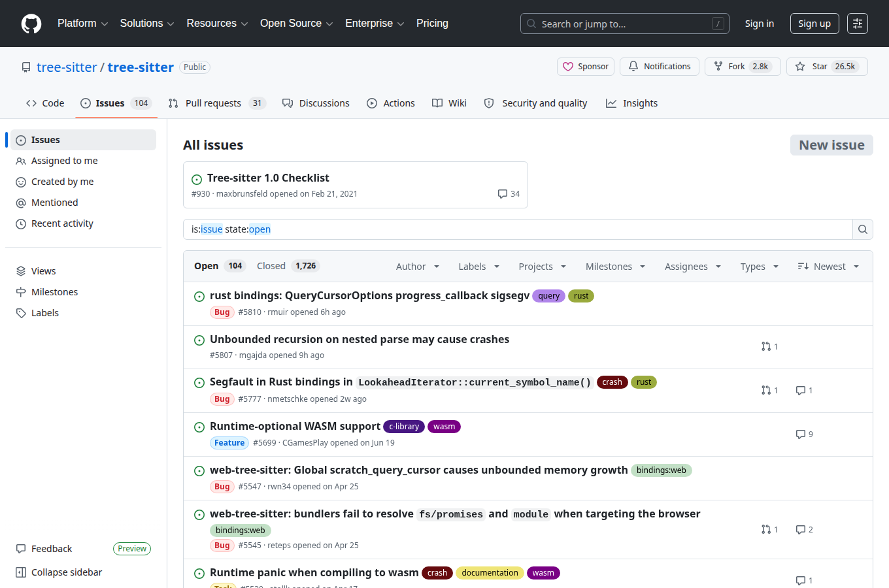Open Milestones in the sidebar

click(x=83, y=292)
